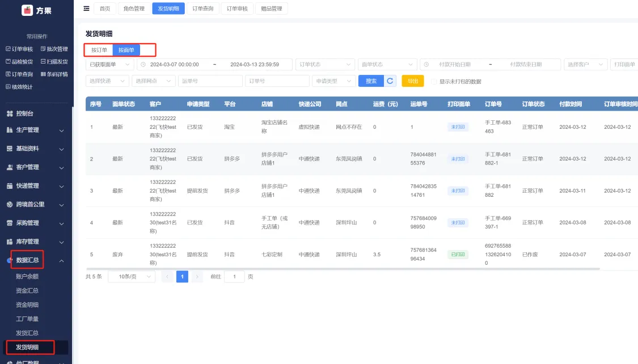The height and width of the screenshot is (364, 638).
Task: Click the yellow 导出 button
Action: pyautogui.click(x=412, y=81)
